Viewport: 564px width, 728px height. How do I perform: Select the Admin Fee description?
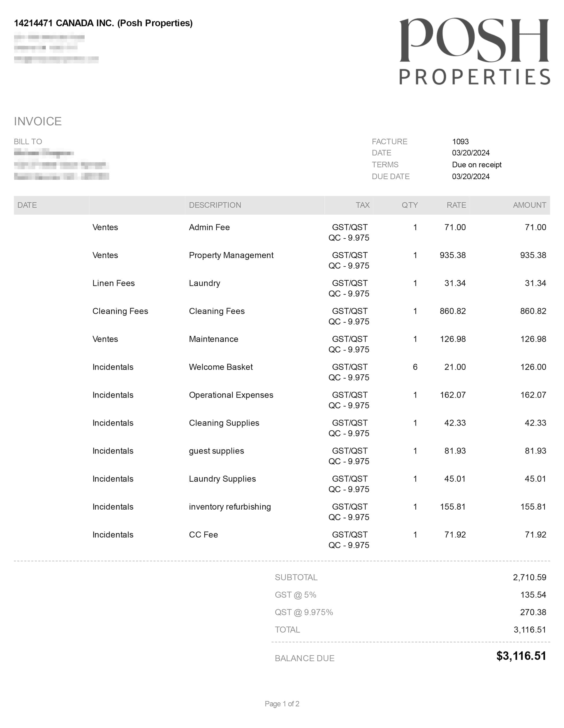pos(209,227)
